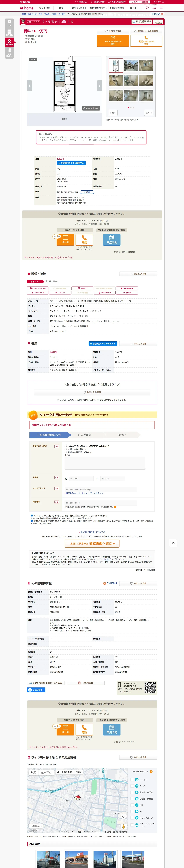Click お気に入り in the top bar
This screenshot has width=184, height=868.
pos(81,2)
